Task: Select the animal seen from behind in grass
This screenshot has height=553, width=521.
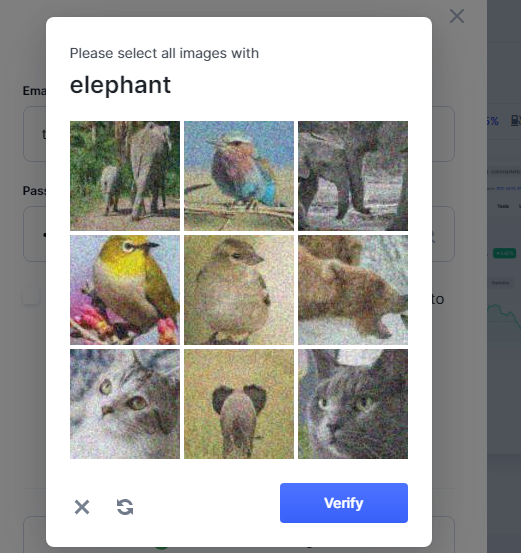Action: point(239,404)
